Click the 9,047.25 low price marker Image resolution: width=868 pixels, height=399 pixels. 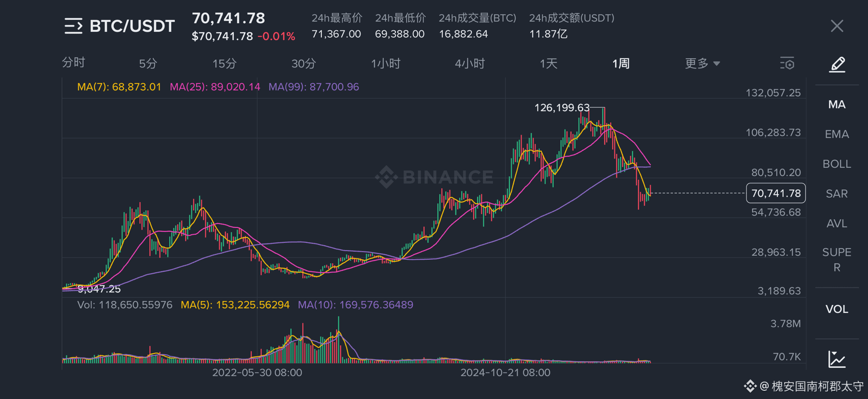[99, 289]
